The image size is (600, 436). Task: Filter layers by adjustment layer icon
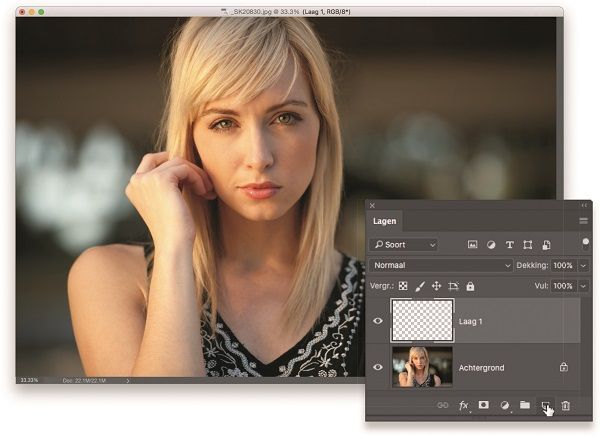pos(491,245)
